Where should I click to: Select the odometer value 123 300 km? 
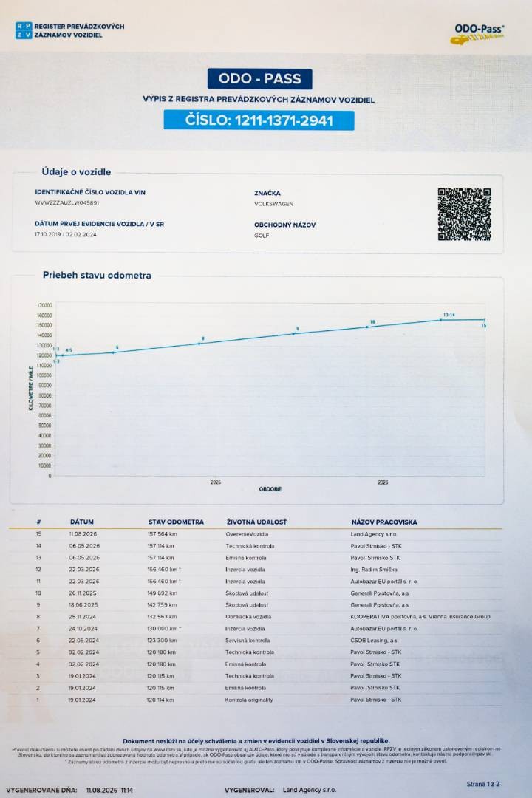(x=163, y=641)
